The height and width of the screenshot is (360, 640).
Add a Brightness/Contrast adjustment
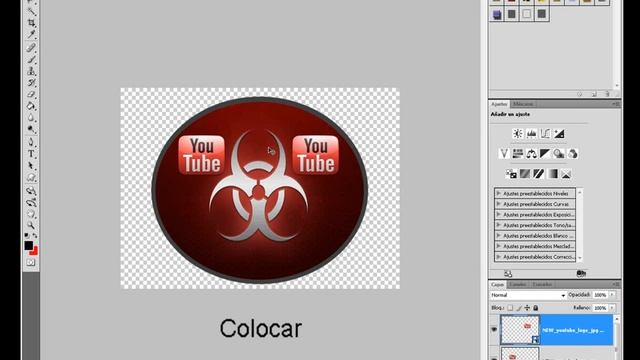pyautogui.click(x=518, y=133)
